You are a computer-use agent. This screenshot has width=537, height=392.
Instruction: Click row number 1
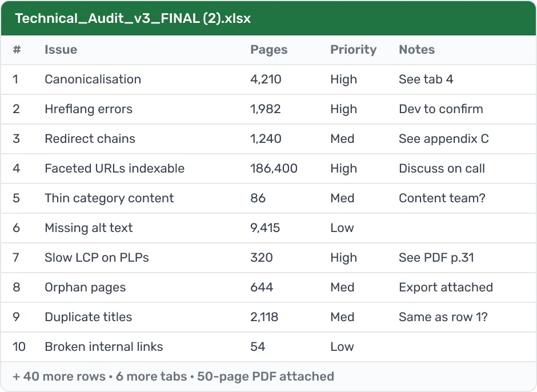[15, 79]
